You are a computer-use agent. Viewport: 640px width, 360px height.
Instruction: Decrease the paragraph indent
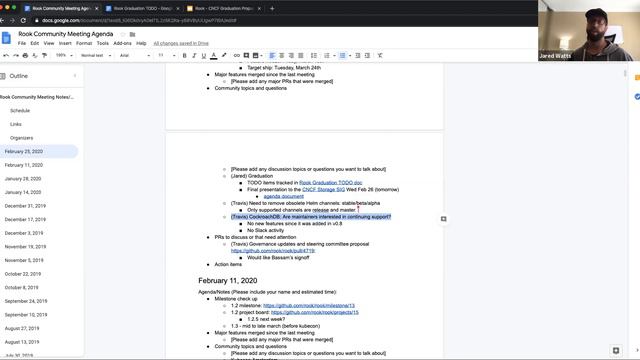pyautogui.click(x=358, y=56)
